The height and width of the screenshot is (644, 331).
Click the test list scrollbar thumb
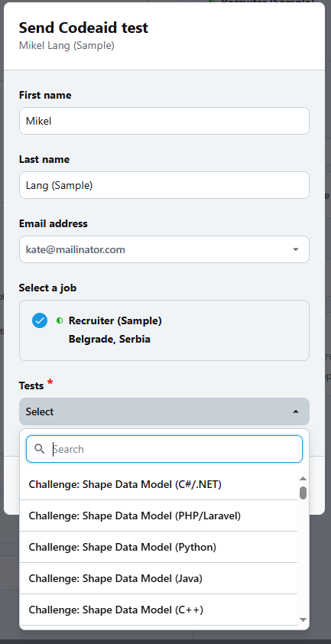pos(303,493)
